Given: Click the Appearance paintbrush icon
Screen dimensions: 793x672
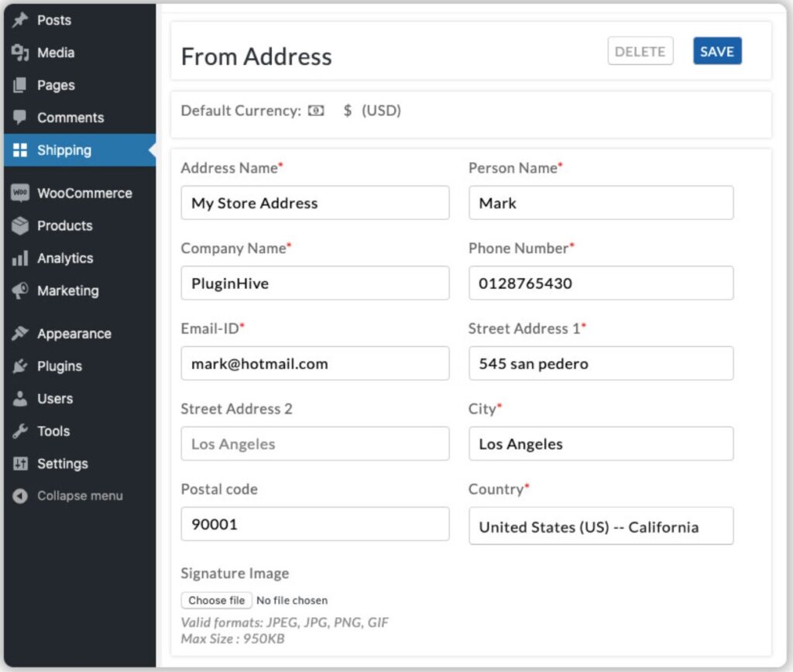Looking at the screenshot, I should 19,334.
